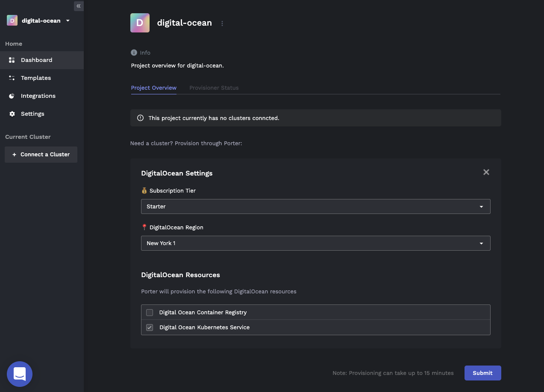Screen dimensions: 544x392
Task: Click the money bag Subscription Tier icon
Action: [144, 190]
